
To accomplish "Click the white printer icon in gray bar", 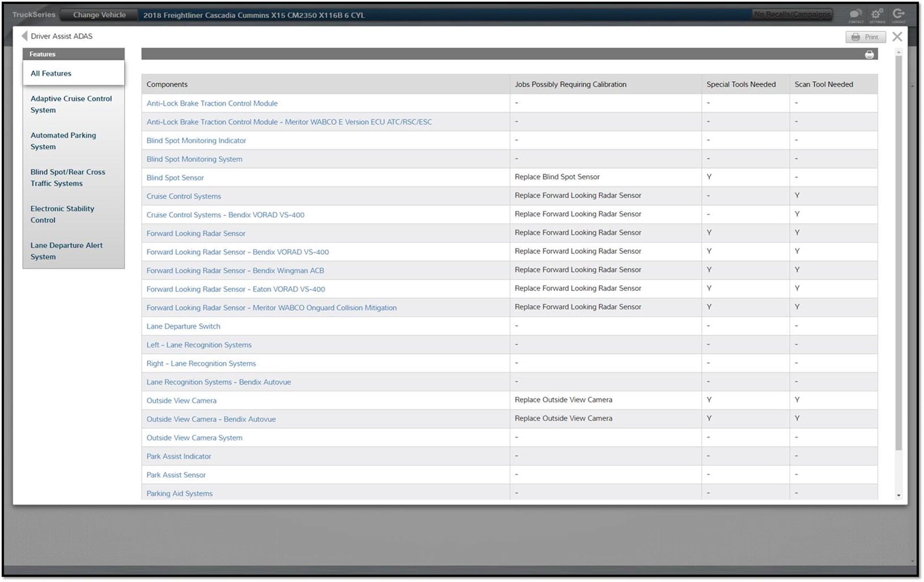I will point(869,54).
